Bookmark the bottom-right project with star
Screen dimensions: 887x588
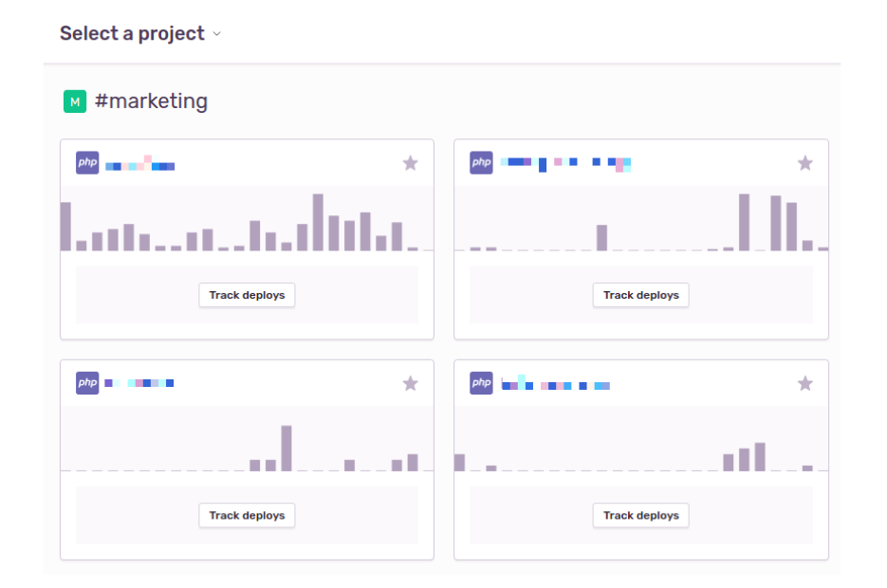point(804,383)
